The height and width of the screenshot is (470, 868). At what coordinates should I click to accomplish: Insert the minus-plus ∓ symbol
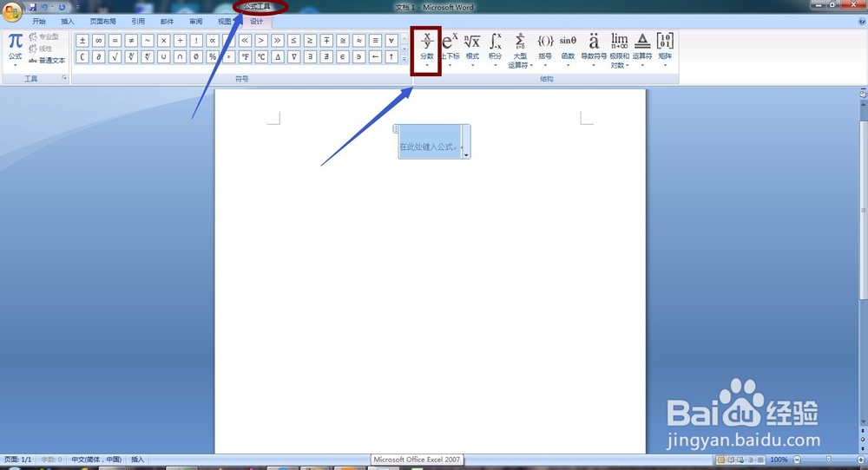[x=326, y=41]
